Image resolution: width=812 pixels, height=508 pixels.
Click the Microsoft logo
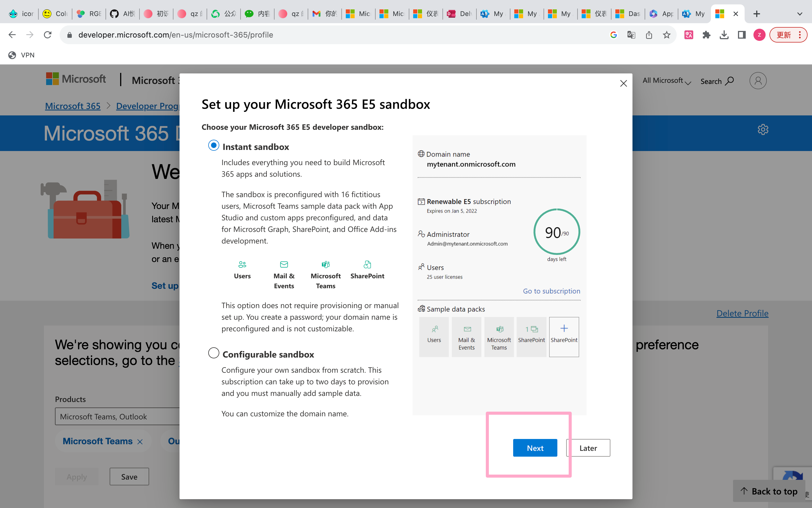point(76,79)
